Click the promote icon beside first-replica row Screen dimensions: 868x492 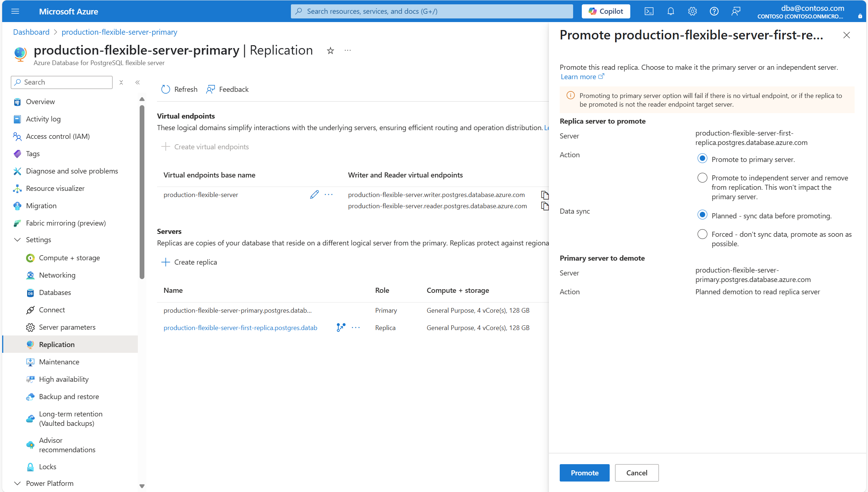[340, 328]
